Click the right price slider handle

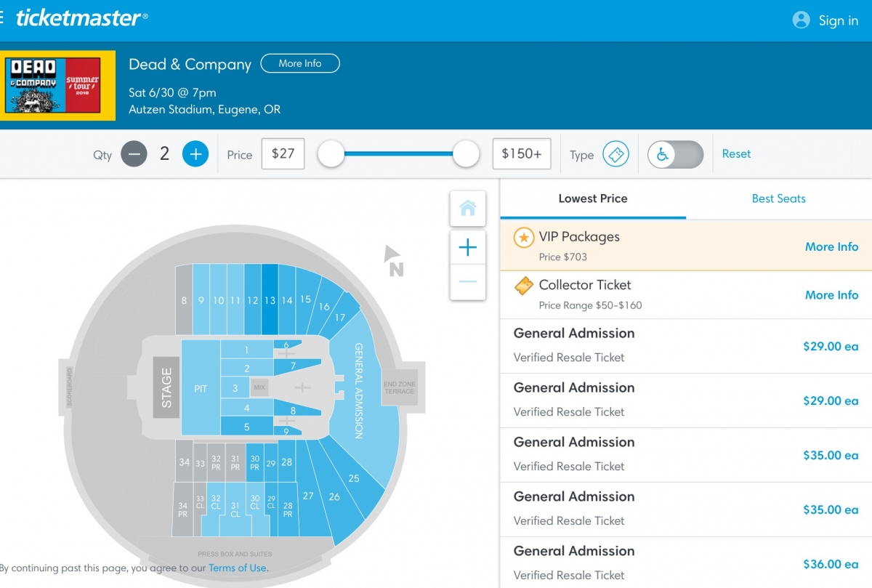(466, 154)
